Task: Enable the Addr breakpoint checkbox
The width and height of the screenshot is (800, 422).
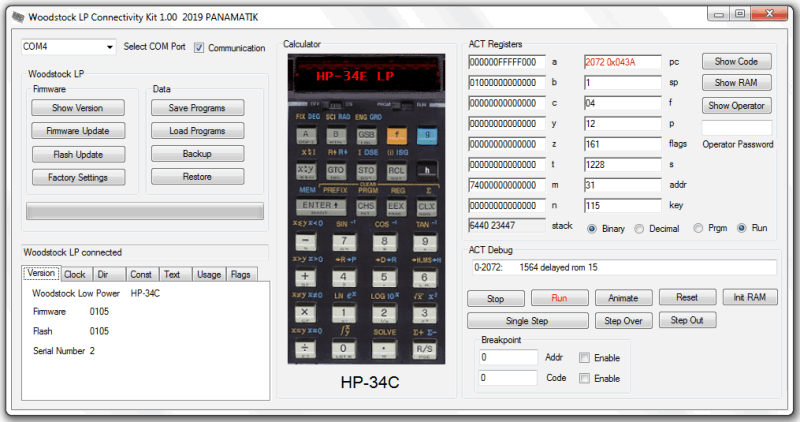Action: tap(585, 357)
